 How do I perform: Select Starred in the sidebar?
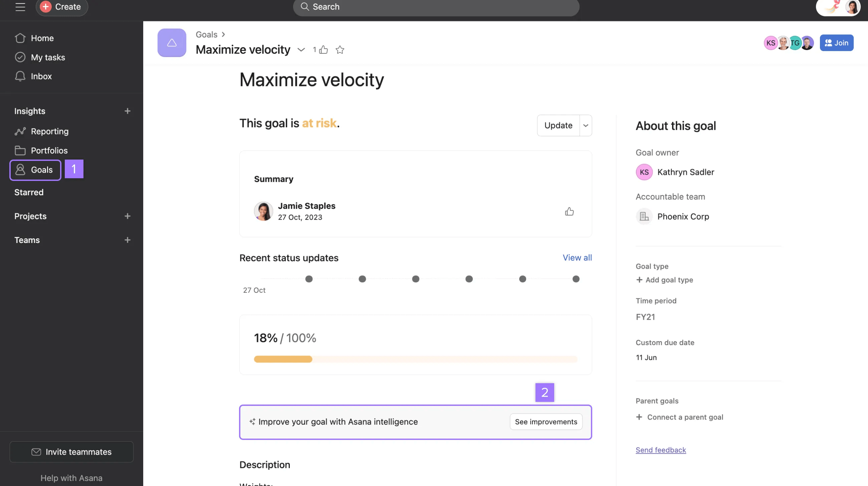tap(29, 192)
